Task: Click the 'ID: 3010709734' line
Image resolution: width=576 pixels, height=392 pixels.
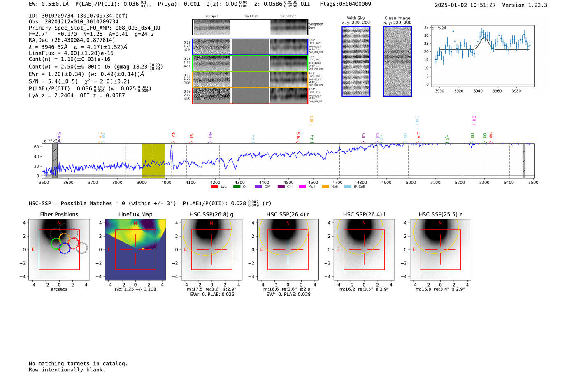Action: click(78, 16)
